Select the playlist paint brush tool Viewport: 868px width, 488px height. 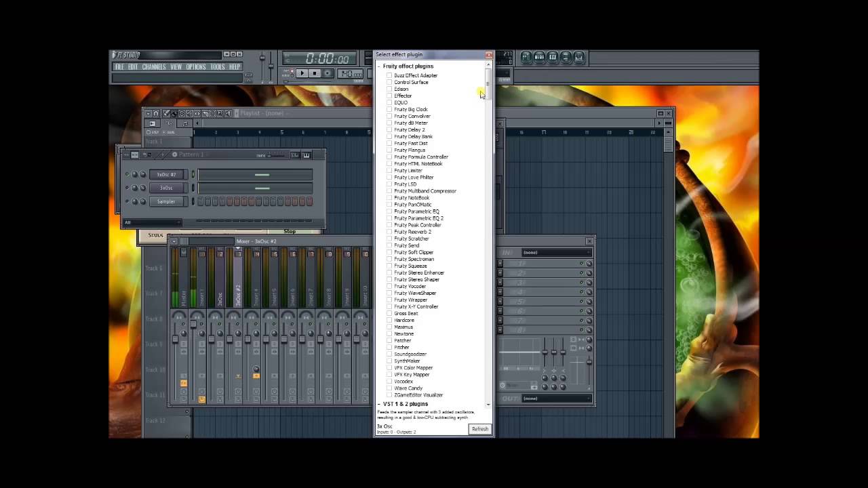tap(174, 113)
